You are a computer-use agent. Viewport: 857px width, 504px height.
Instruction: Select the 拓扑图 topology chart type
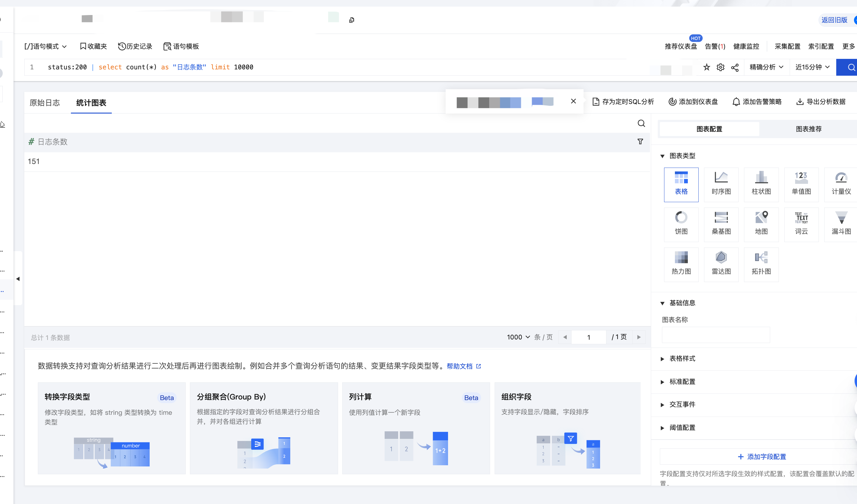coord(761,264)
